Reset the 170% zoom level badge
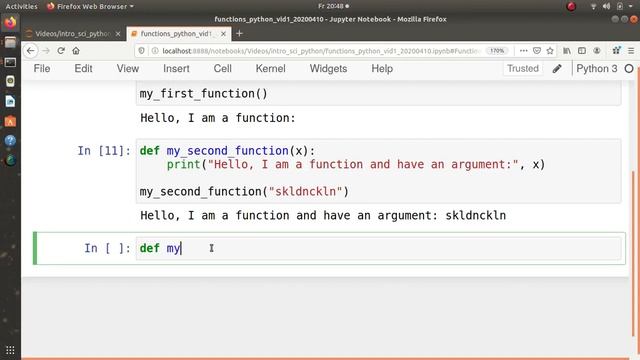Viewport: 640px width, 360px height. (497, 51)
